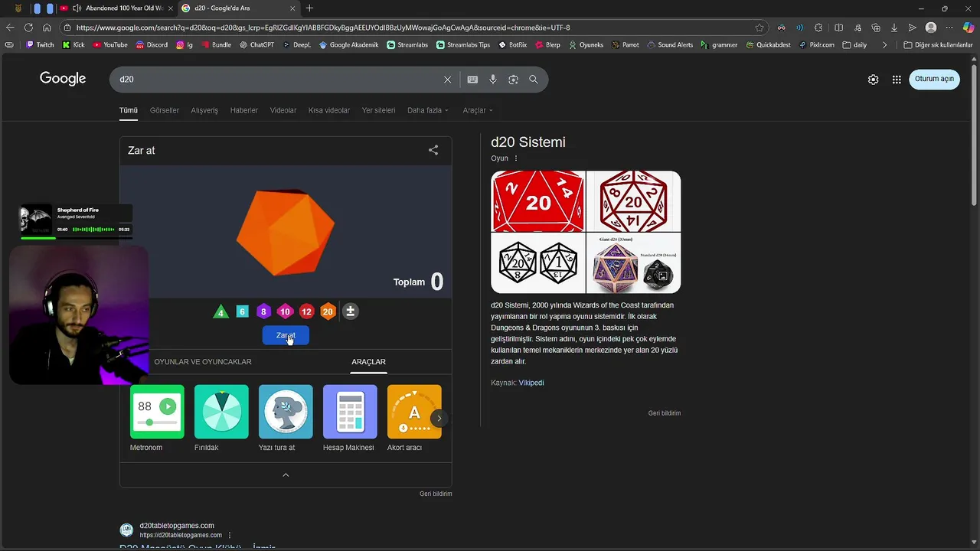Open d20tabletopgames.com result options menu

tap(230, 535)
